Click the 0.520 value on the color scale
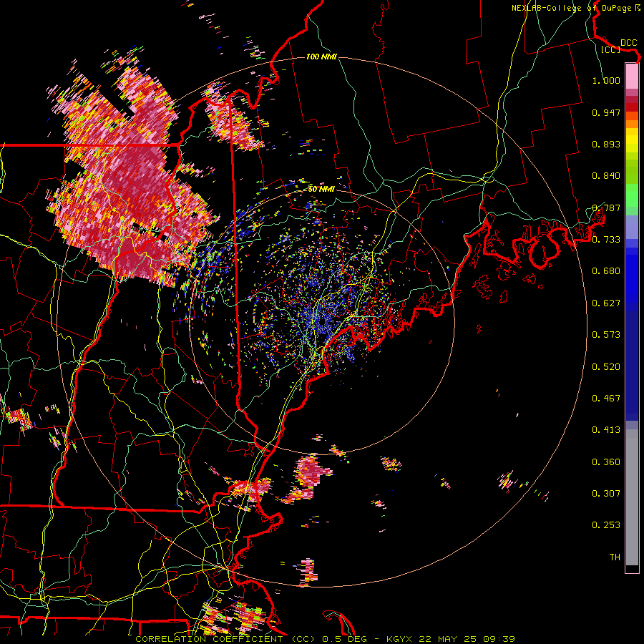The width and height of the screenshot is (644, 644). click(606, 367)
